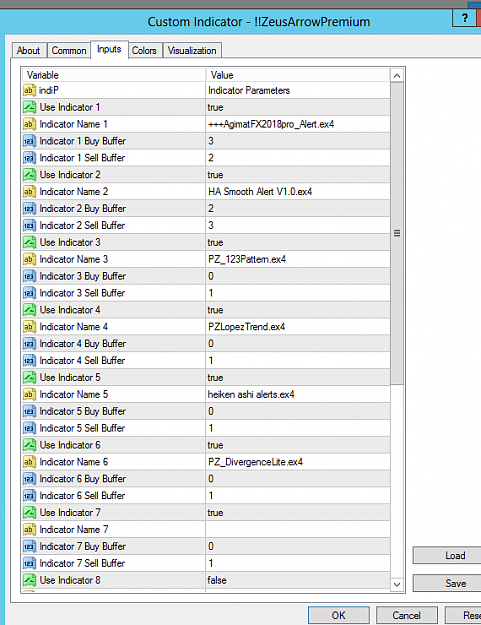Click integer icon for Indicator 5 Buy Buffer
Screen dimensions: 481x625
pyautogui.click(x=29, y=411)
